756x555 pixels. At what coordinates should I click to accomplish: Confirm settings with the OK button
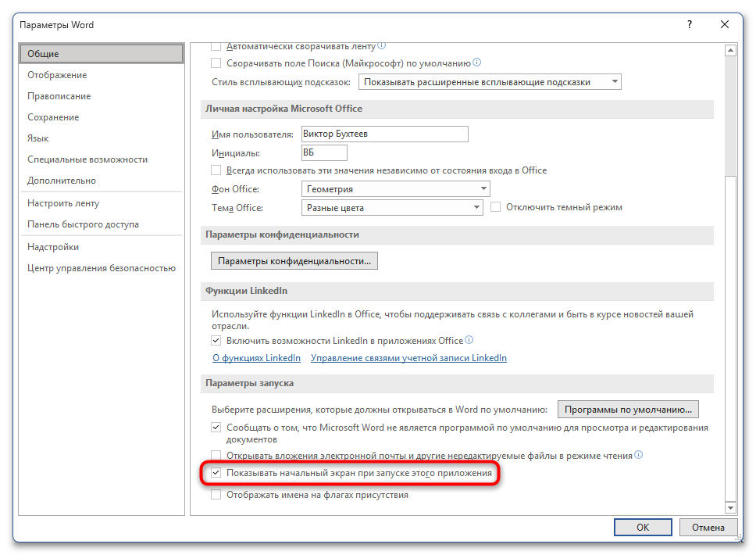643,527
